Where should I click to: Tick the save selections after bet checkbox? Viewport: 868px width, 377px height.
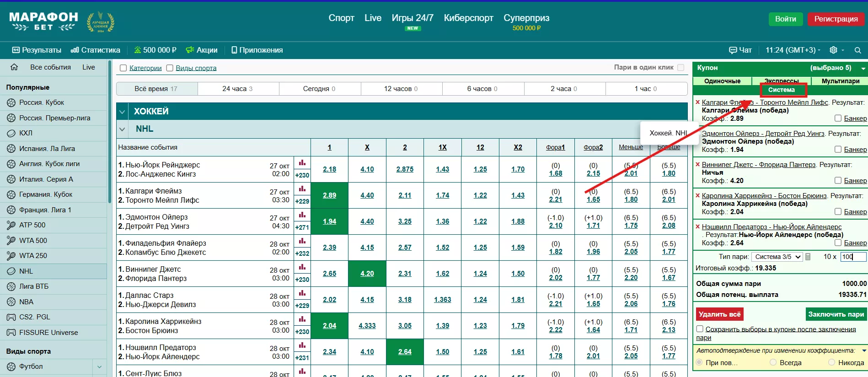(x=700, y=329)
